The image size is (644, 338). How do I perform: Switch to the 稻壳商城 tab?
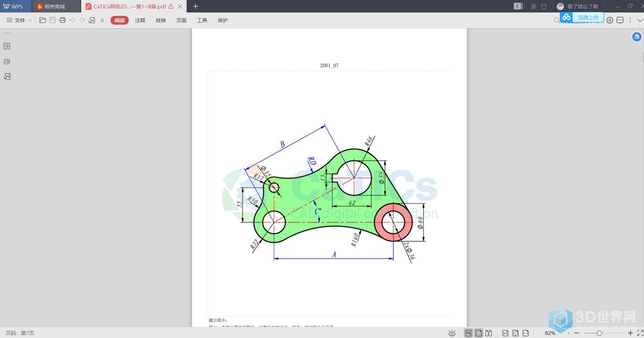click(56, 6)
